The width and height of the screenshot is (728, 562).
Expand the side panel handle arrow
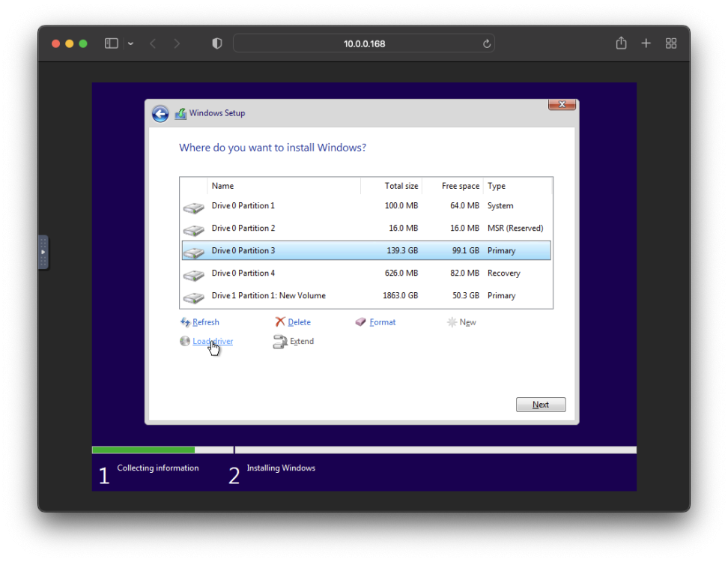coord(43,253)
